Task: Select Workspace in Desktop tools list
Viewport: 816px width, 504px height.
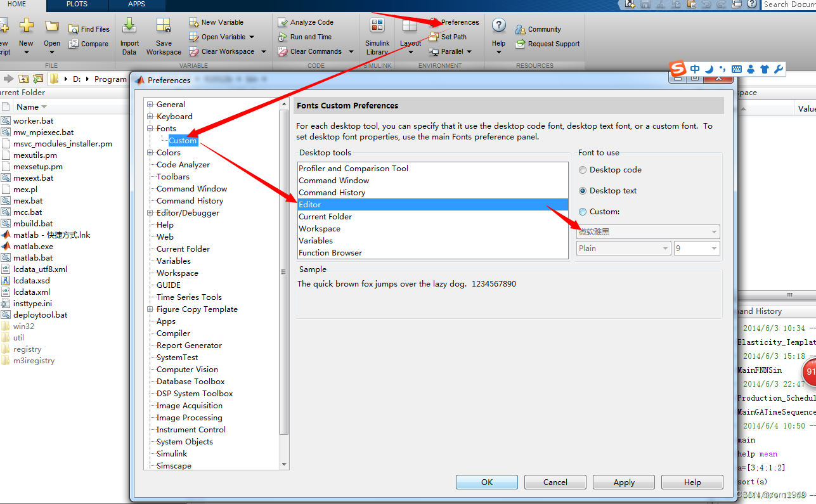Action: coord(433,229)
